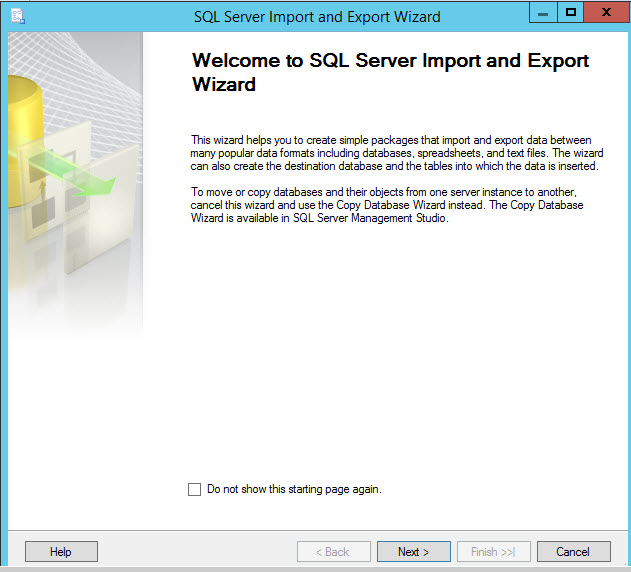The image size is (631, 572).
Task: Cancel the Import and Export Wizard
Action: (573, 551)
